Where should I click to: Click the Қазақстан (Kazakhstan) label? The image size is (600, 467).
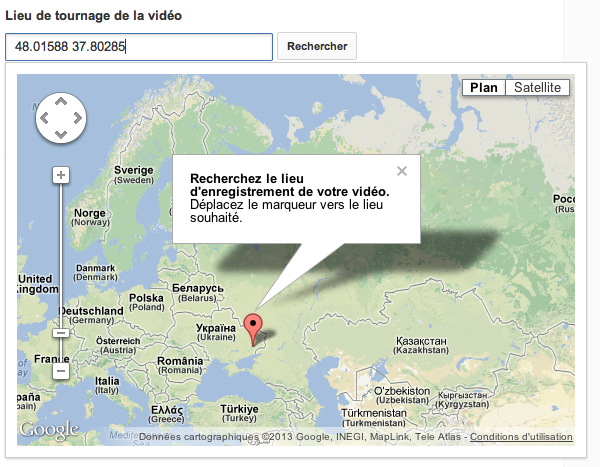tap(421, 345)
